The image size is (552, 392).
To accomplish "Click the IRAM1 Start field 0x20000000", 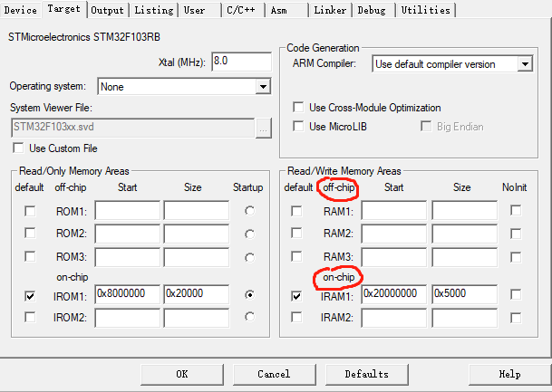I will coord(394,294).
